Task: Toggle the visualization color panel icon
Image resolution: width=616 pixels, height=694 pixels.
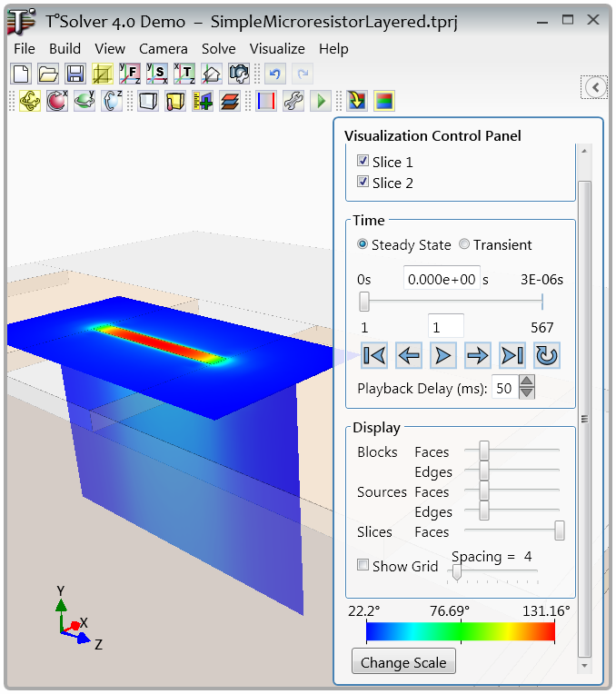Action: (x=384, y=101)
